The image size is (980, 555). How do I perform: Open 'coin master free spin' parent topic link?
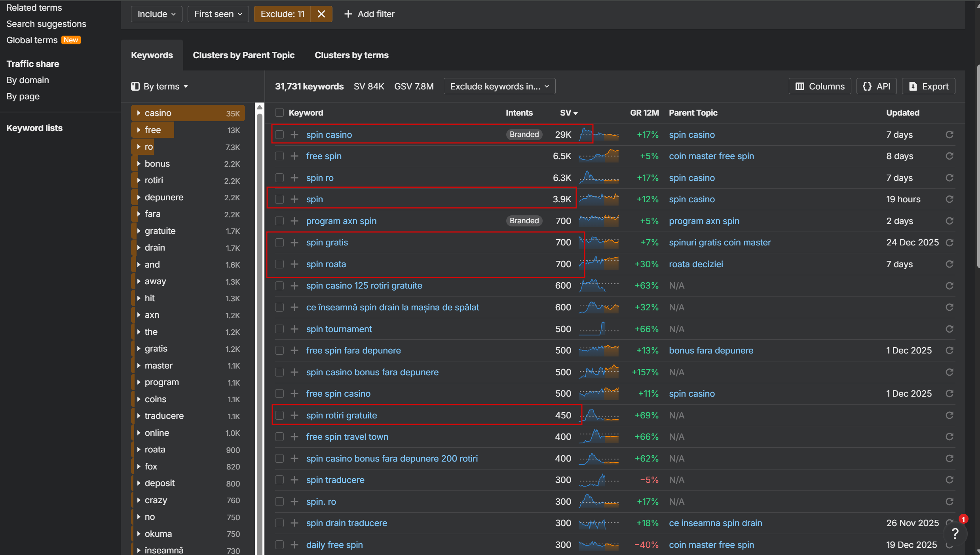711,156
